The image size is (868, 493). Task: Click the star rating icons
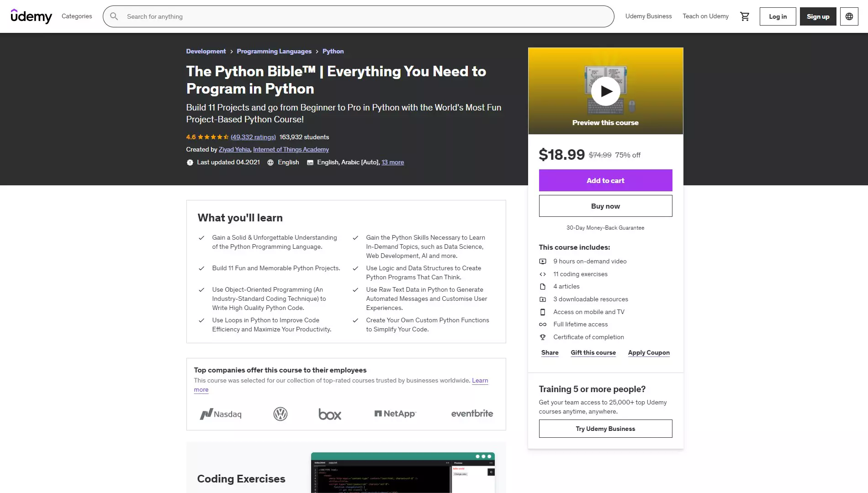(213, 137)
